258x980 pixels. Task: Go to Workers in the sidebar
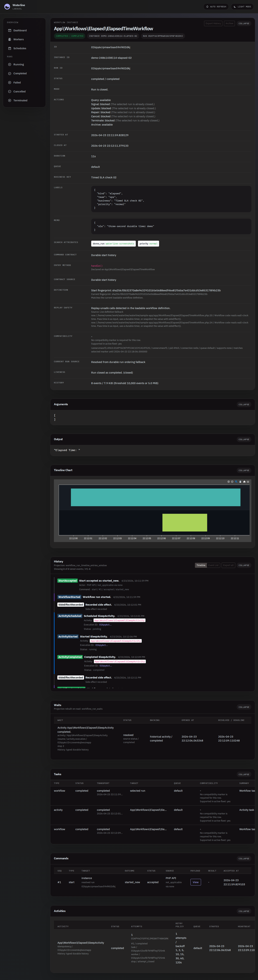[x=24, y=40]
